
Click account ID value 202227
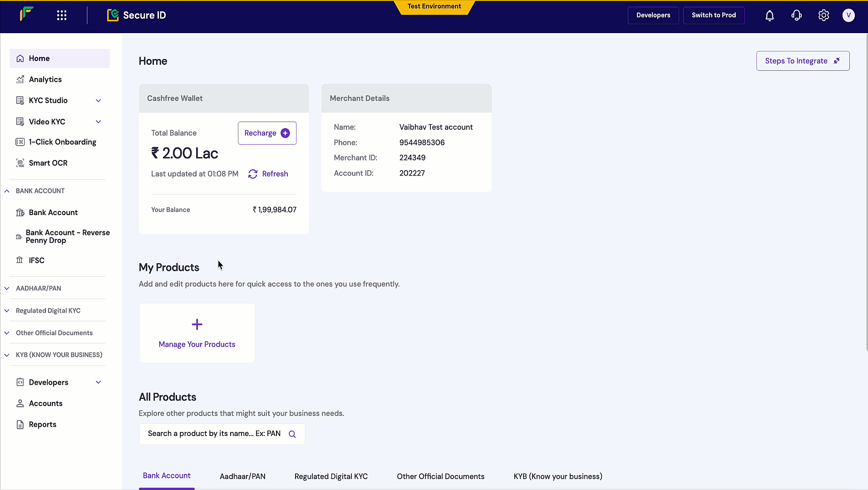[x=412, y=173]
